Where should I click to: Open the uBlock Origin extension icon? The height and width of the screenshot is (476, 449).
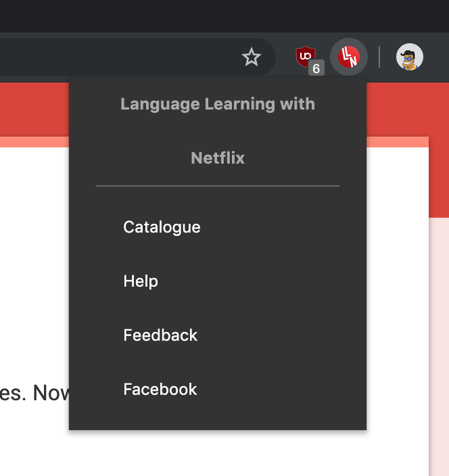pyautogui.click(x=306, y=57)
